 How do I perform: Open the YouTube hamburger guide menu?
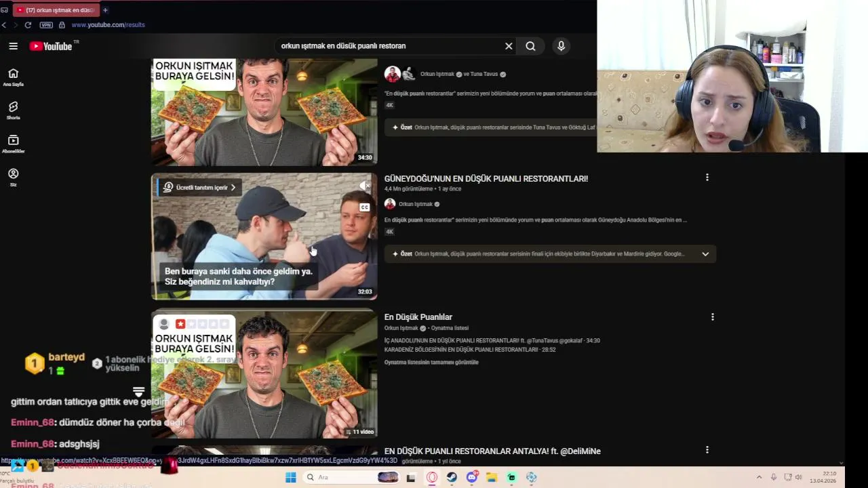point(13,46)
